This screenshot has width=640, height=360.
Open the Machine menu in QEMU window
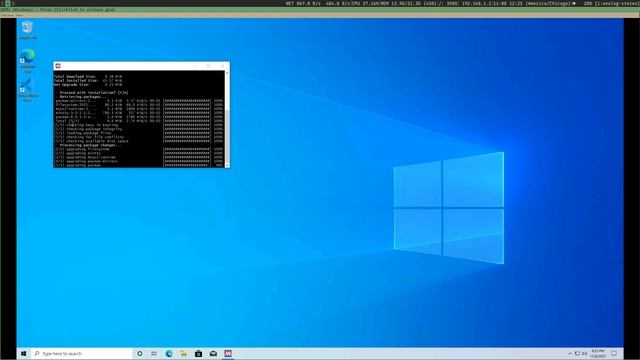click(7, 15)
